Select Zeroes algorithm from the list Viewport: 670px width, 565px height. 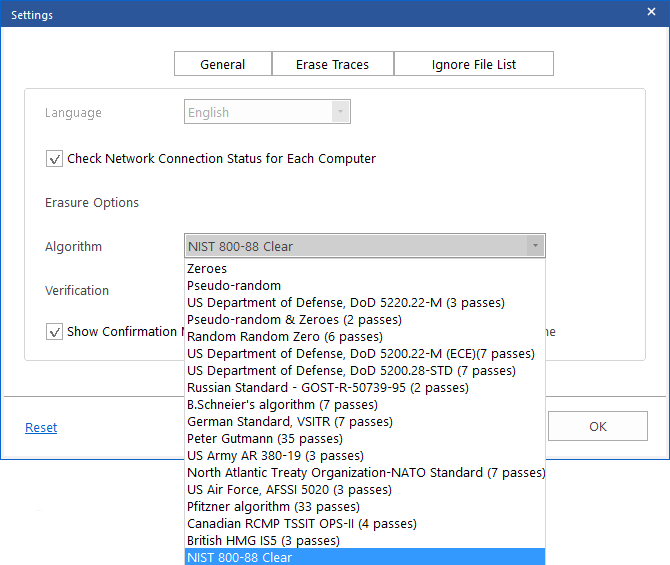365,268
